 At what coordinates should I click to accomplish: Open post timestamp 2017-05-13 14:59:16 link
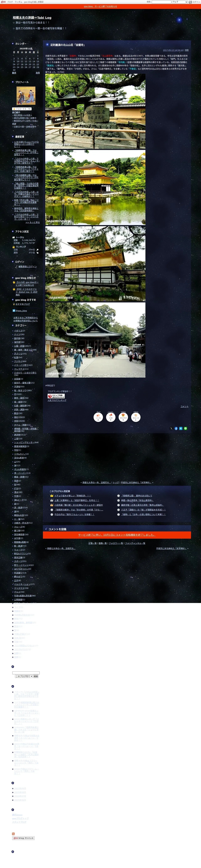[173, 50]
